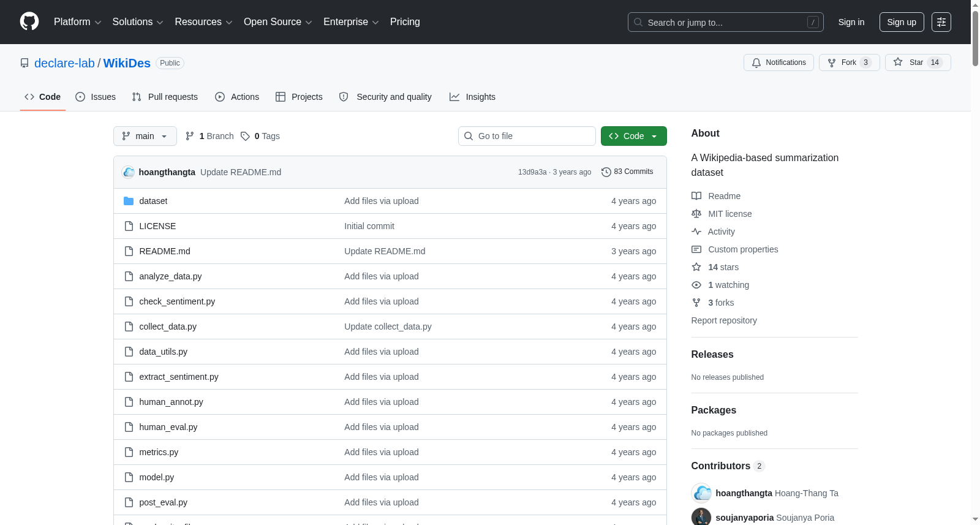
Task: Click the tag icon next to 0 Tags
Action: 245,136
